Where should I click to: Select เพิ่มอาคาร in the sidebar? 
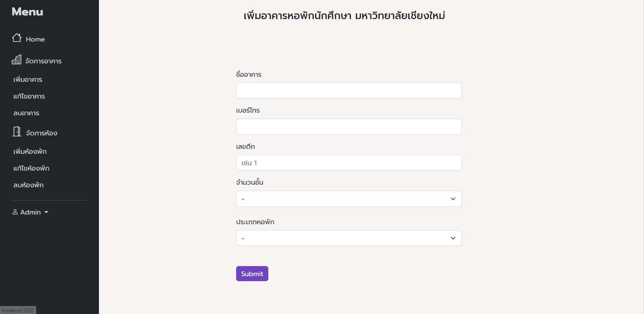tap(28, 80)
